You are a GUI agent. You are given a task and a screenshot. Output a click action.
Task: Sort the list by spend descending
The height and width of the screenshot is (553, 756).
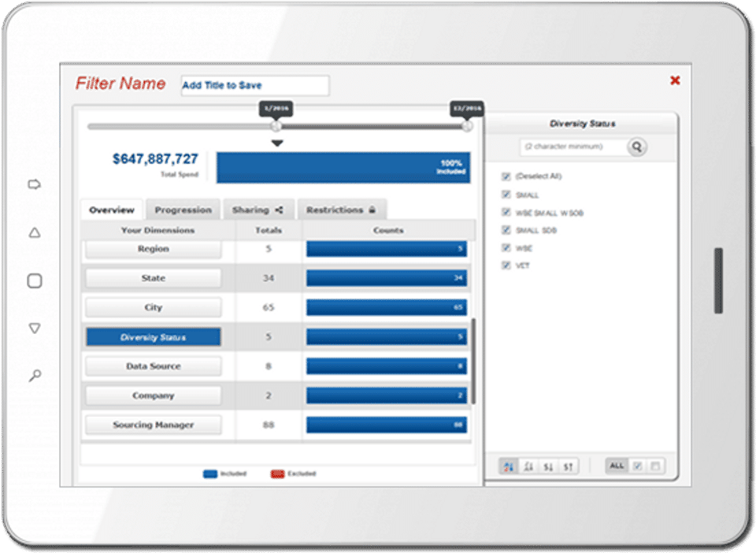(x=548, y=466)
